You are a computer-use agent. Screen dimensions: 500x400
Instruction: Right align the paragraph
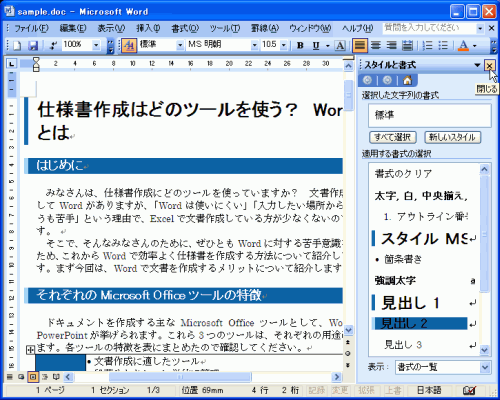(391, 45)
